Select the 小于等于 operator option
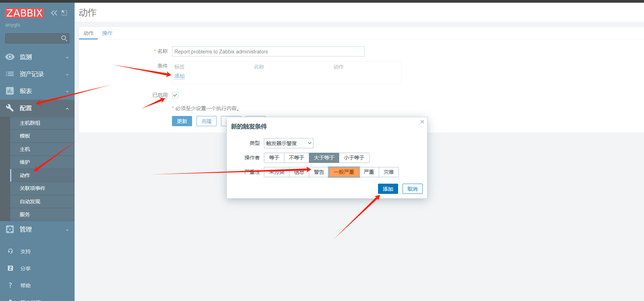This screenshot has width=644, height=301. coord(354,158)
